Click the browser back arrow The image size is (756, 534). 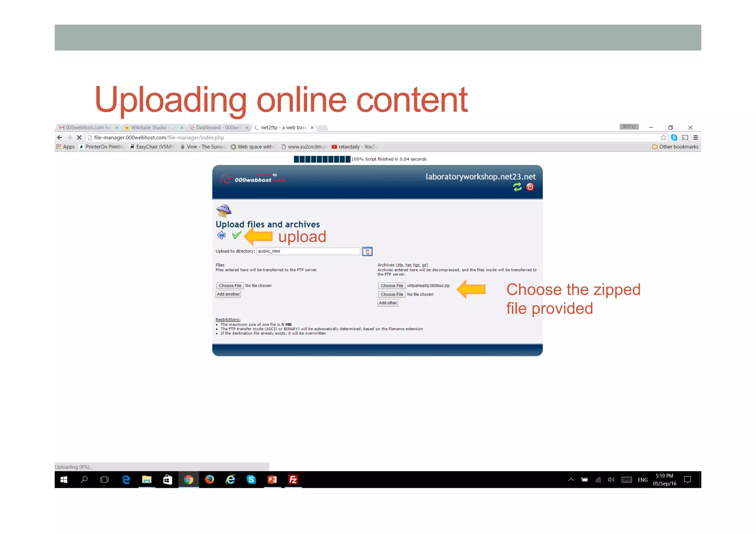tap(59, 138)
